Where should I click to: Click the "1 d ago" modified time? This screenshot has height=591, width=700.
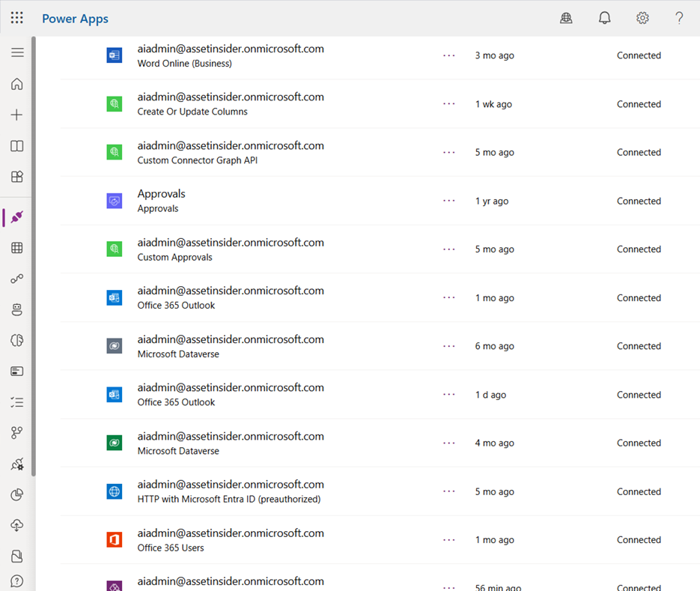490,395
